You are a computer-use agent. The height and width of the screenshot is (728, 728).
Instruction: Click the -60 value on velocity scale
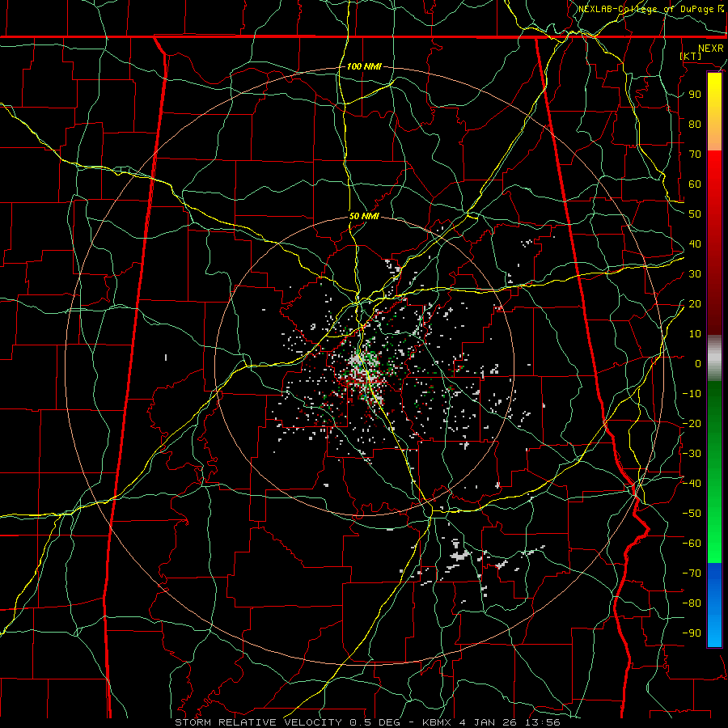tap(692, 544)
